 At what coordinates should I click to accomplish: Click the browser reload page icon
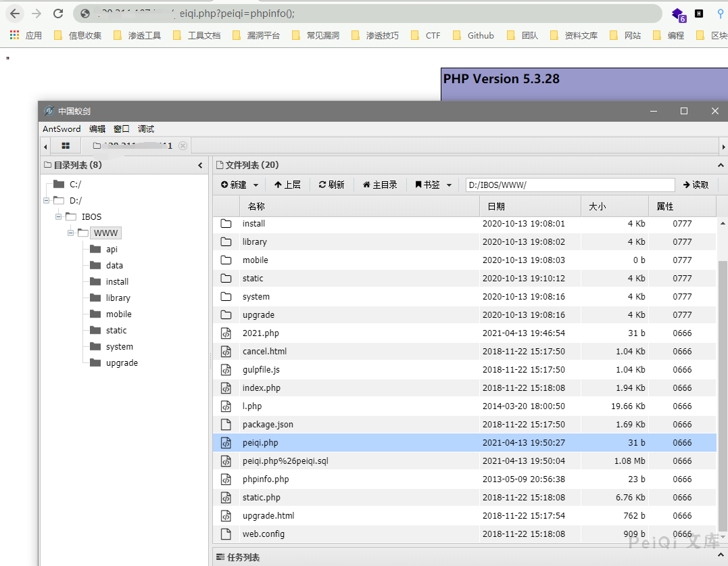58,14
